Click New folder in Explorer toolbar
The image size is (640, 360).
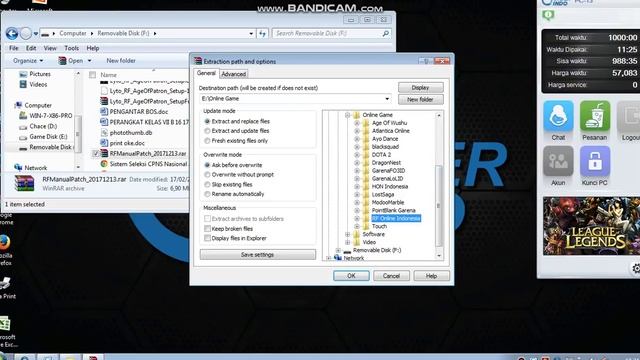(x=121, y=61)
